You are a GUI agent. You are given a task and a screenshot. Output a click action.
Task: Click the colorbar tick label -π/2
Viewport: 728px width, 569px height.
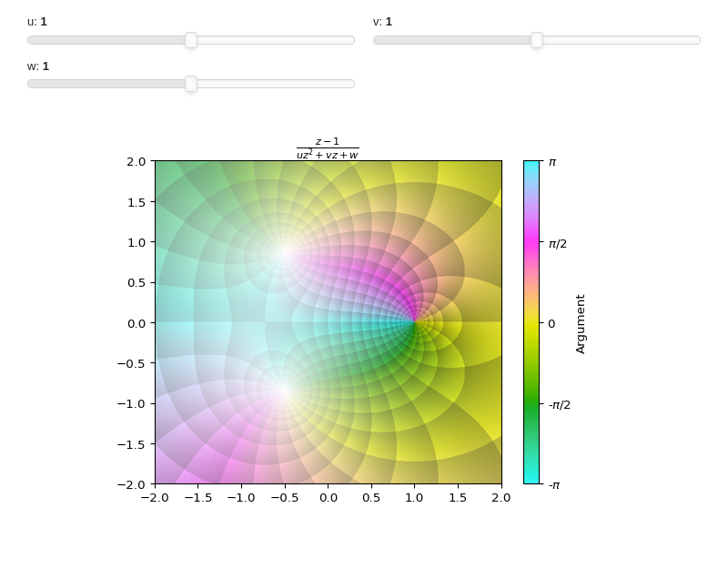[560, 405]
